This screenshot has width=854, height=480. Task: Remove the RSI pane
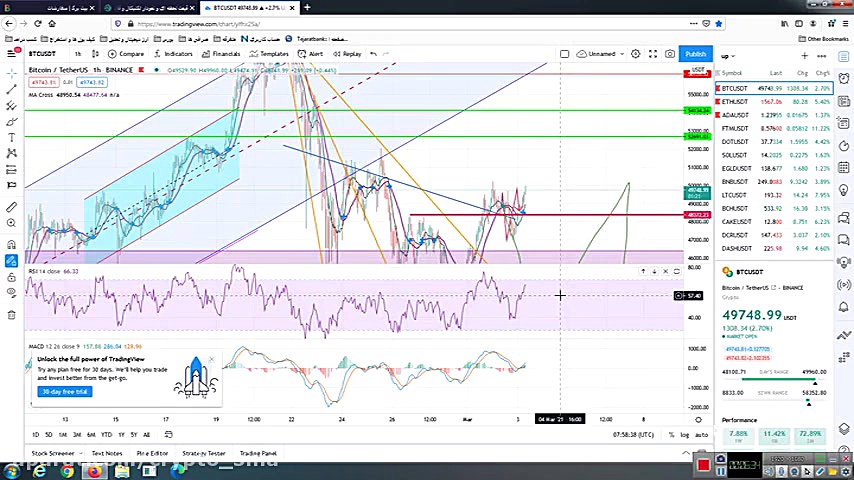[x=665, y=271]
